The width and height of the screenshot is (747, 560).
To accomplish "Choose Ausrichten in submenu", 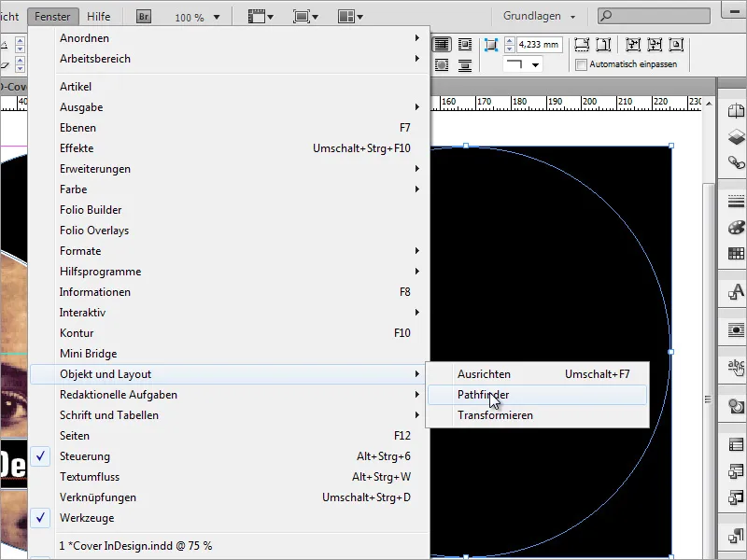I will click(538, 374).
